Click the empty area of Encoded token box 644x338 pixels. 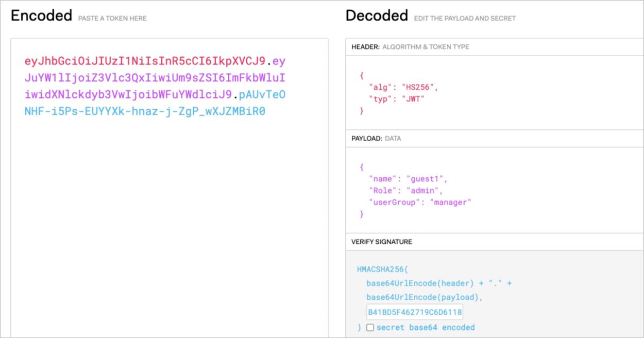(x=169, y=227)
